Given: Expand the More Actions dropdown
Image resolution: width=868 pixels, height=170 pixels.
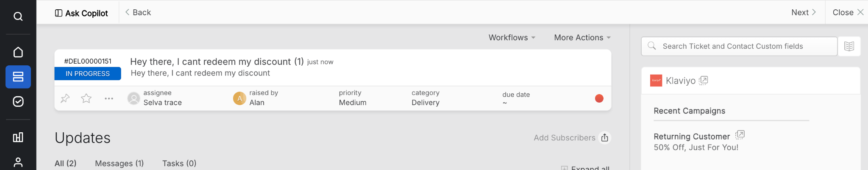Looking at the screenshot, I should click(x=582, y=38).
